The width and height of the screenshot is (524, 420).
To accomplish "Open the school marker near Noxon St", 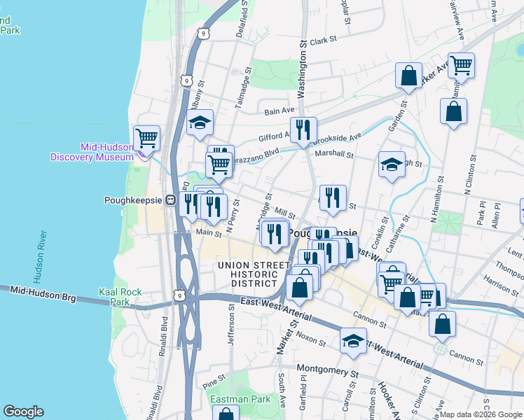I will pos(353,341).
